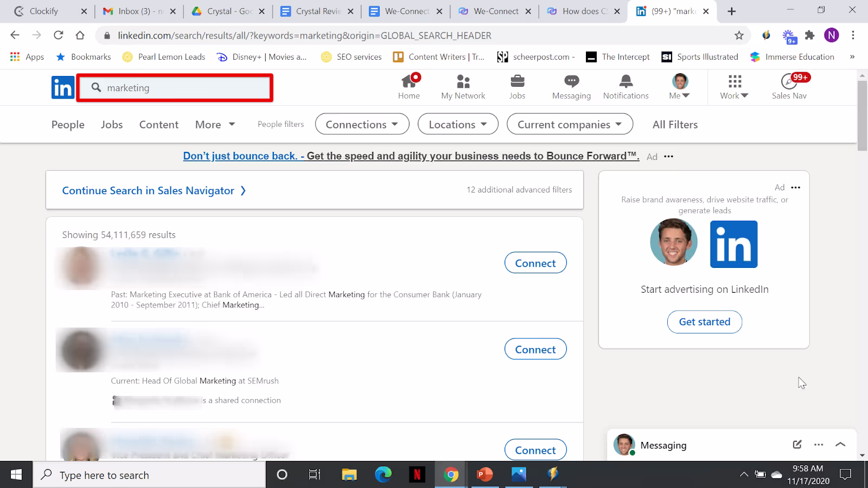Click the Chrome address bar URL
This screenshot has height=488, width=868.
304,35
